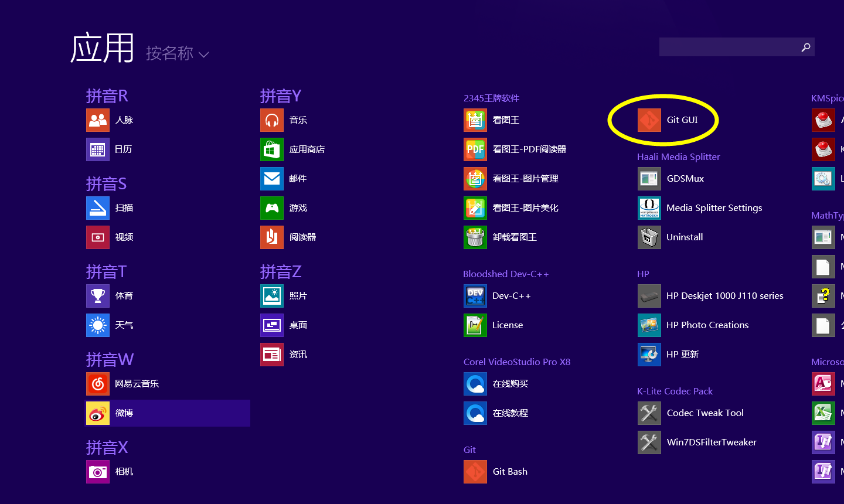
Task: Open the 邮件 mail envelope icon
Action: (272, 179)
